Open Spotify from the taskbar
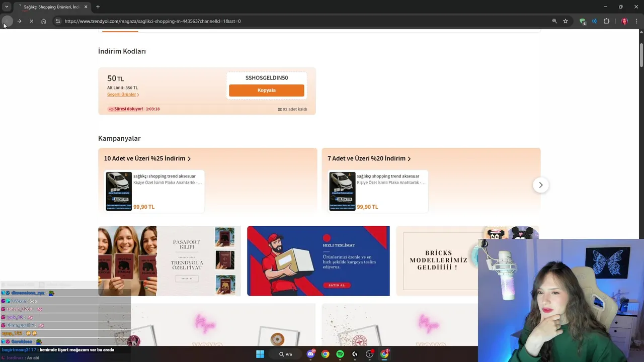This screenshot has height=362, width=644. coord(340,354)
